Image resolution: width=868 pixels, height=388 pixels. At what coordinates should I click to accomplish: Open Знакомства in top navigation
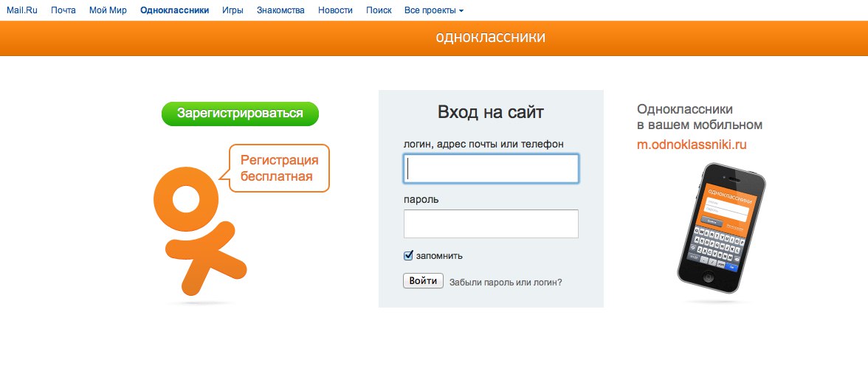coord(280,10)
